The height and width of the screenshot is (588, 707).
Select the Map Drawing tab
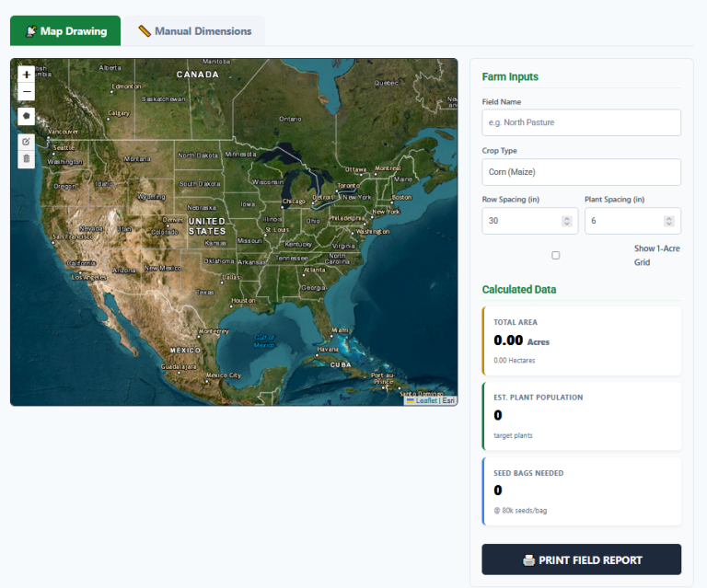65,31
